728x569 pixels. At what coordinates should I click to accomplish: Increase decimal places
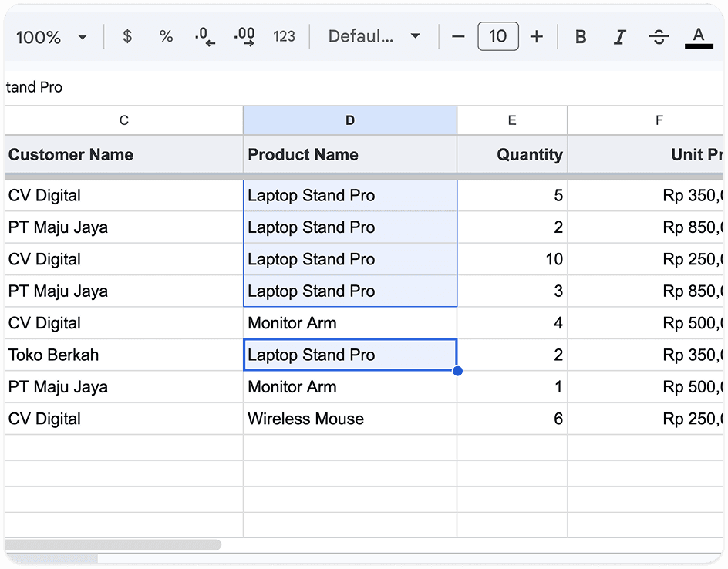(244, 36)
